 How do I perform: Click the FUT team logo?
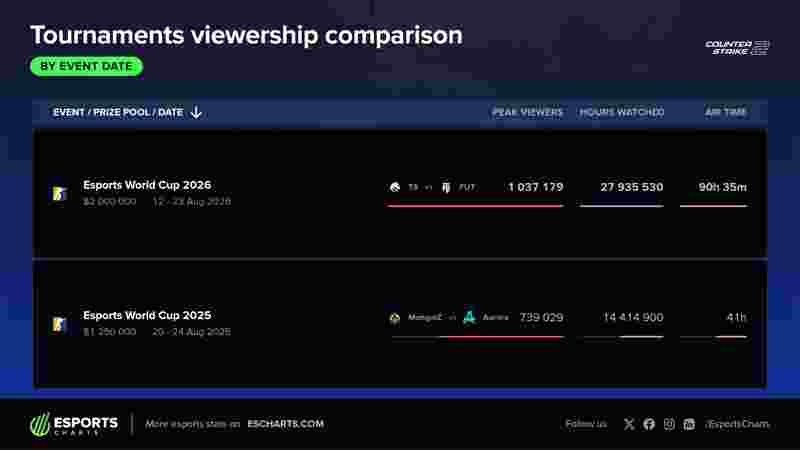click(446, 187)
